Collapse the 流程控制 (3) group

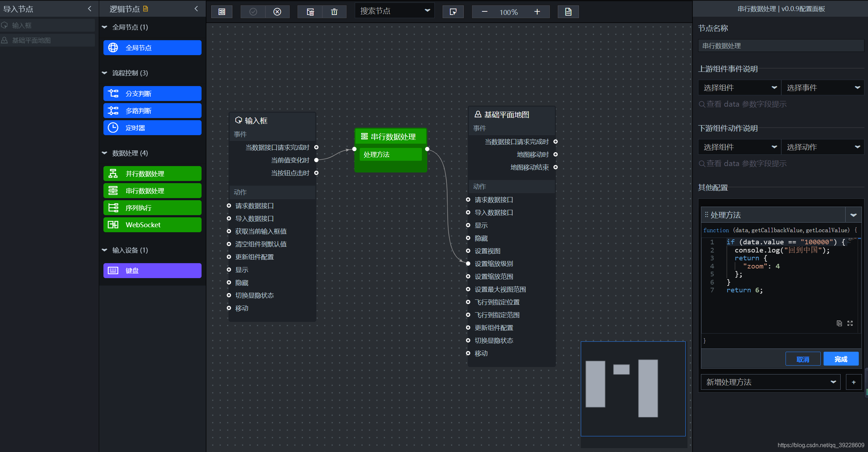[x=105, y=73]
